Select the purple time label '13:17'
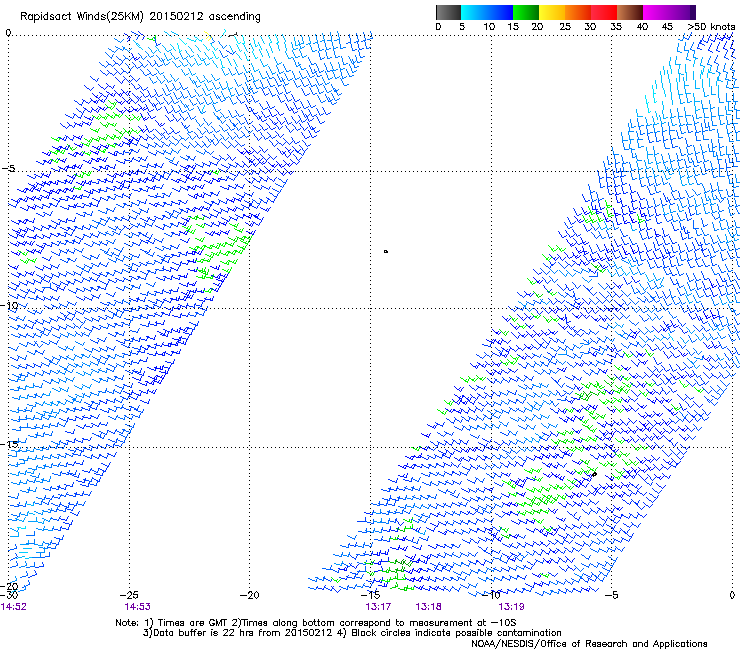The height and width of the screenshot is (650, 740). [378, 607]
